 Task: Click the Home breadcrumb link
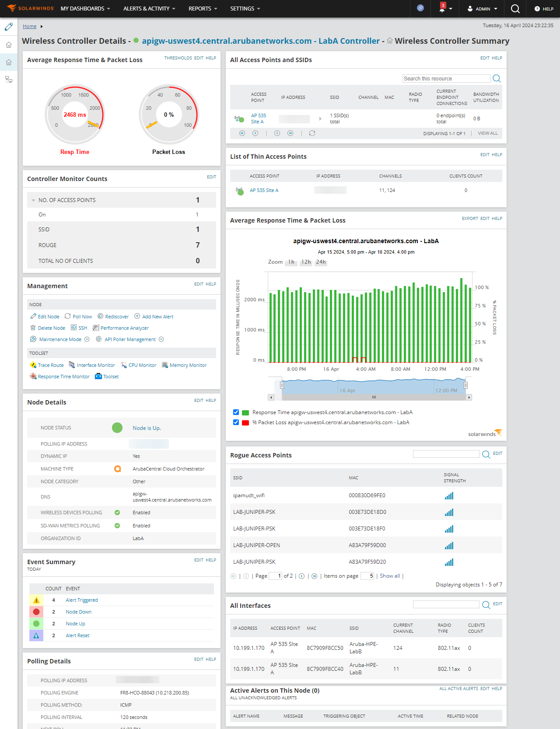click(x=29, y=26)
